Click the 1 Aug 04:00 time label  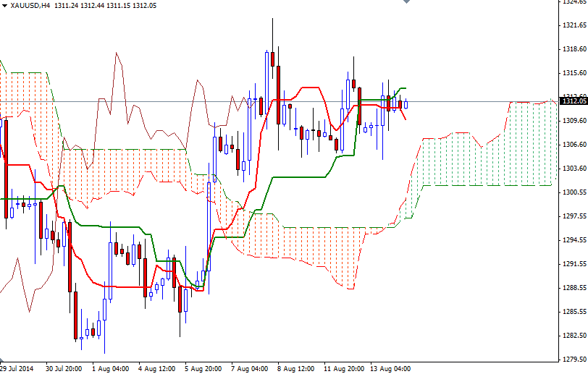click(x=111, y=369)
